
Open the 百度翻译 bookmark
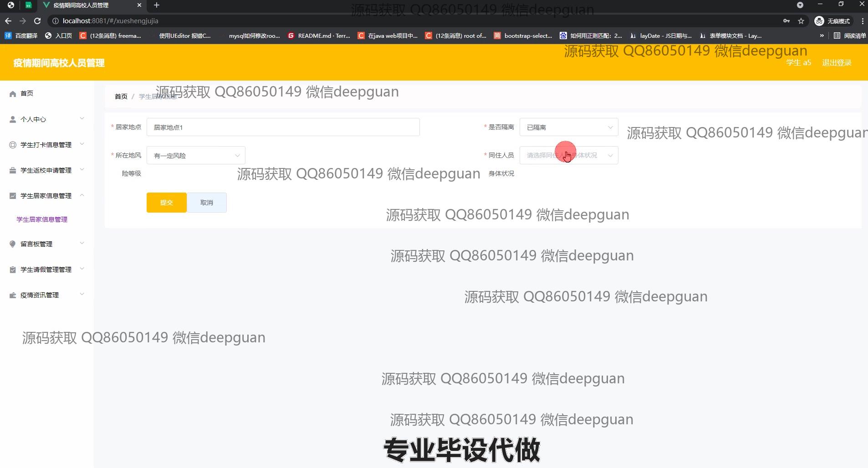pos(21,36)
